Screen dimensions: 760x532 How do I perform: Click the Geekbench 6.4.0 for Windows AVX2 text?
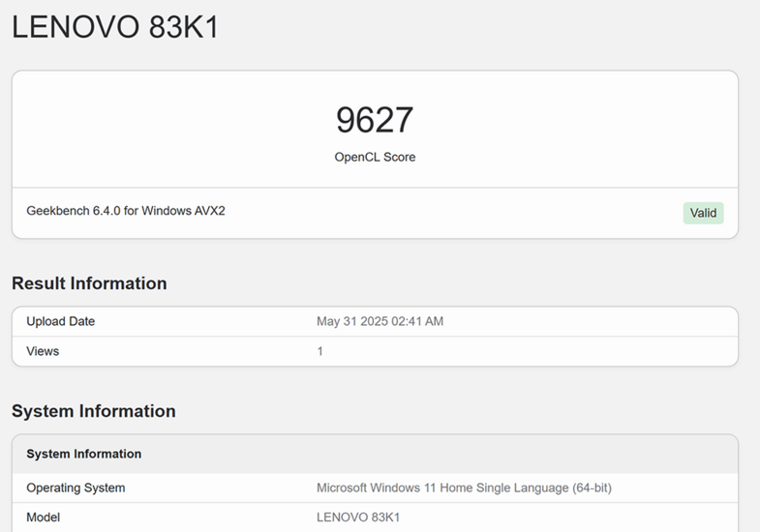[x=126, y=211]
